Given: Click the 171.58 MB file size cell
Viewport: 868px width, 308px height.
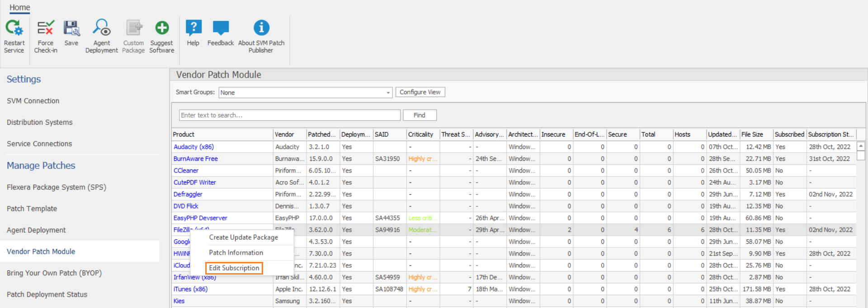Looking at the screenshot, I should (x=757, y=289).
